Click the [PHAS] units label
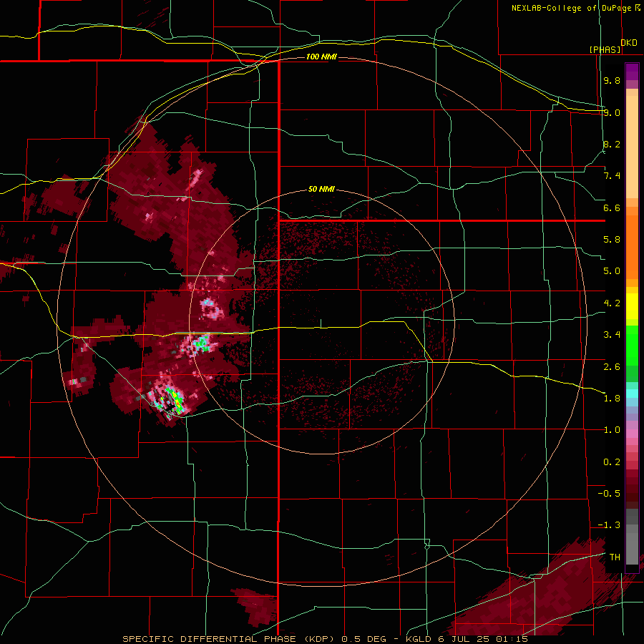The height and width of the screenshot is (644, 644). 605,49
